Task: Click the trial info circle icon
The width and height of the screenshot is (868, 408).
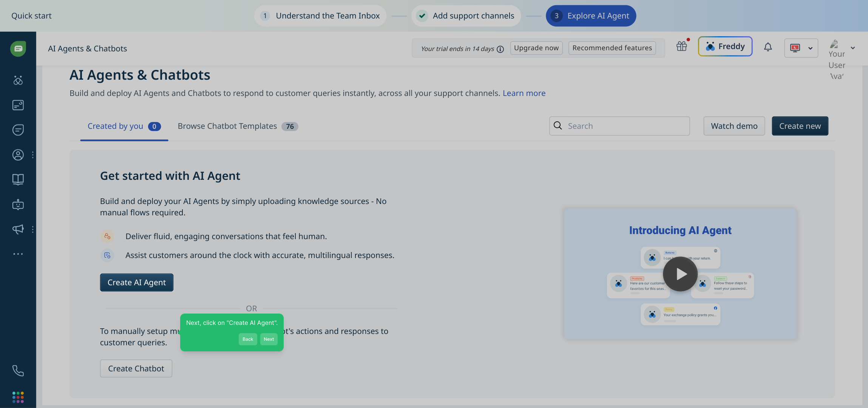Action: pyautogui.click(x=500, y=49)
